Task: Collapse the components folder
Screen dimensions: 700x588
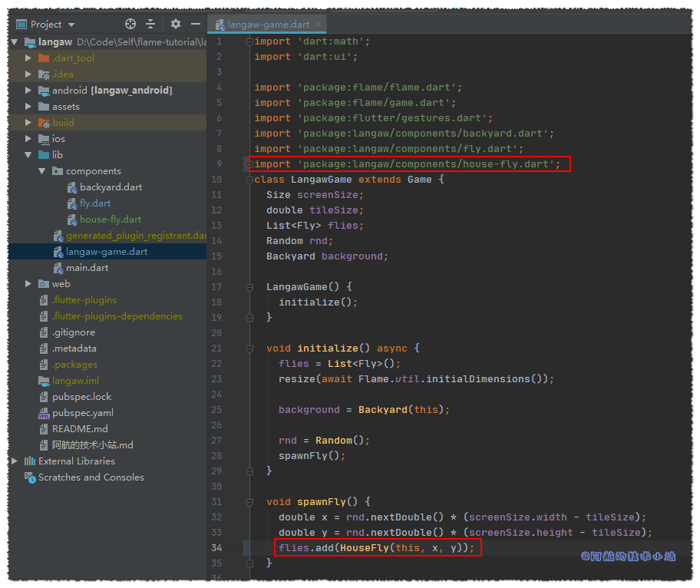Action: 42,171
